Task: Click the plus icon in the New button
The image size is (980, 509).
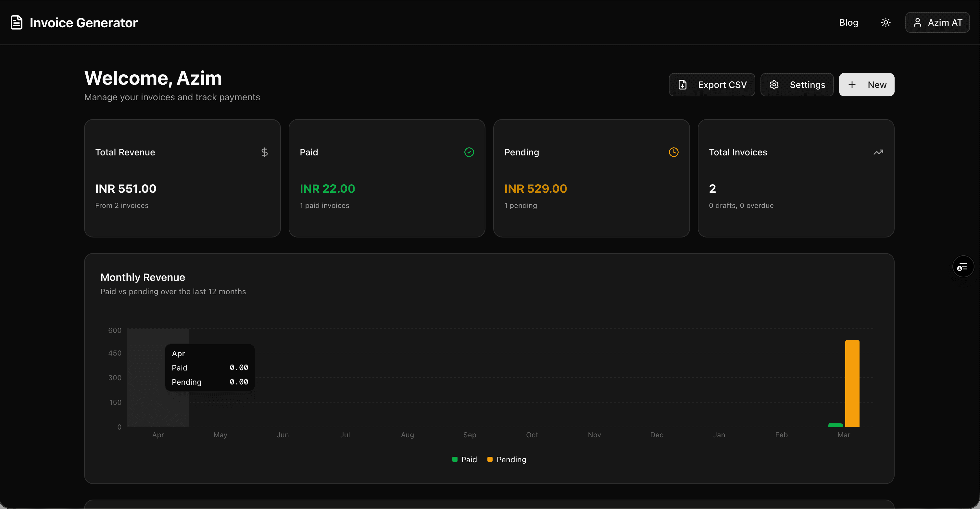Action: point(852,84)
